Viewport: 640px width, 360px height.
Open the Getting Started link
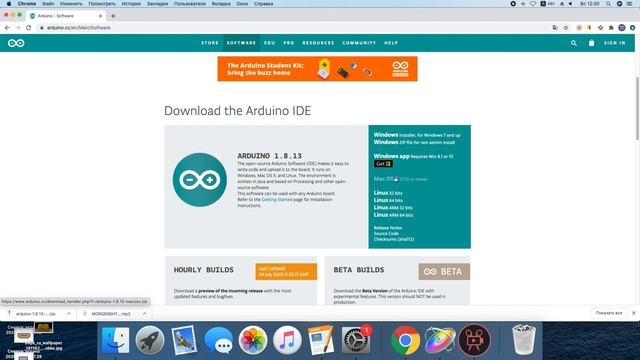pos(276,200)
